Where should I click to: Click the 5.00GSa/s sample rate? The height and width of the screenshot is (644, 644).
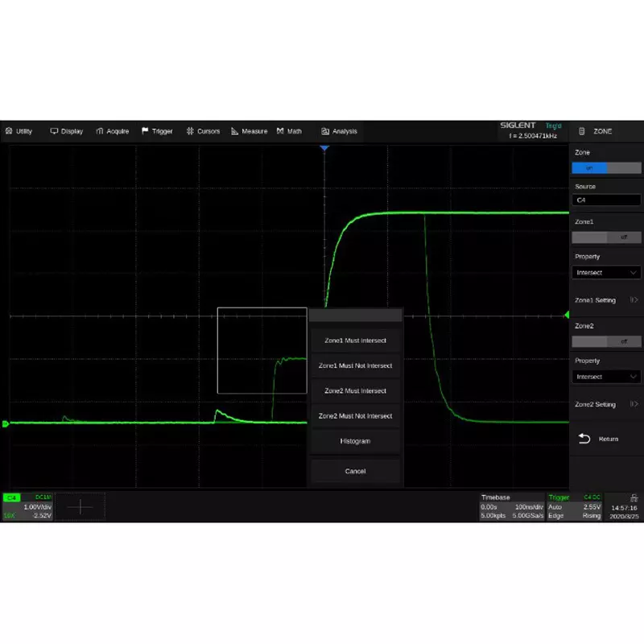528,516
